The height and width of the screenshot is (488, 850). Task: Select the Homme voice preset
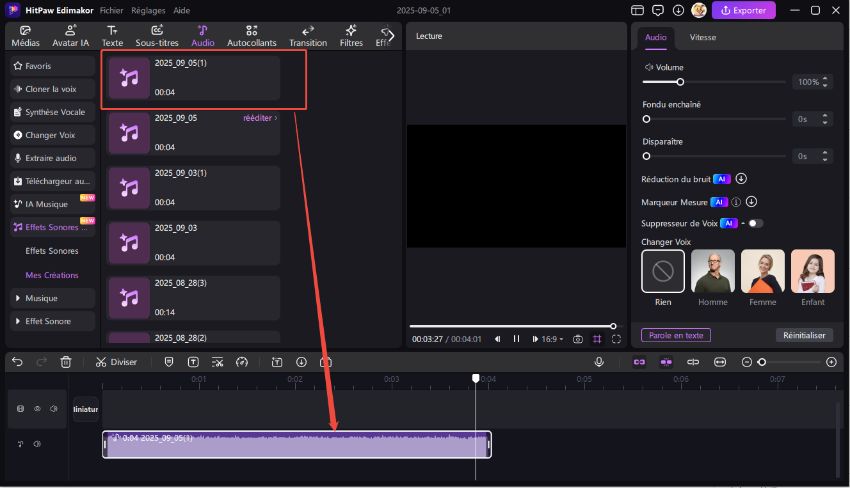tap(713, 271)
